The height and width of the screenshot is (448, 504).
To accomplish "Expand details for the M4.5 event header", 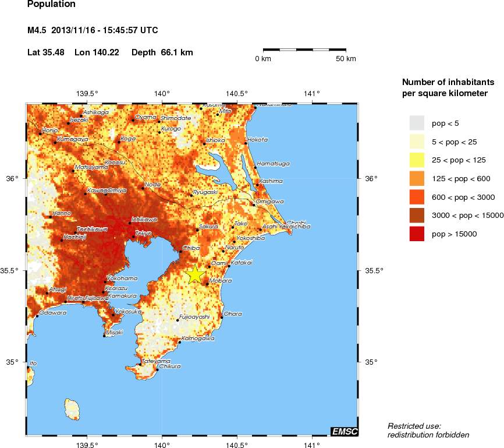I will [x=91, y=30].
